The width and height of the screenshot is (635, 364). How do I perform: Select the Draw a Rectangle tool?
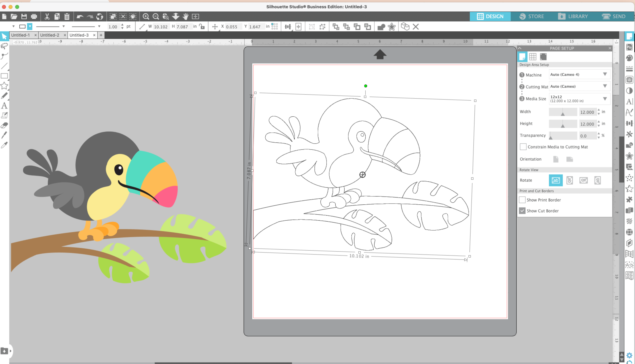tap(4, 76)
